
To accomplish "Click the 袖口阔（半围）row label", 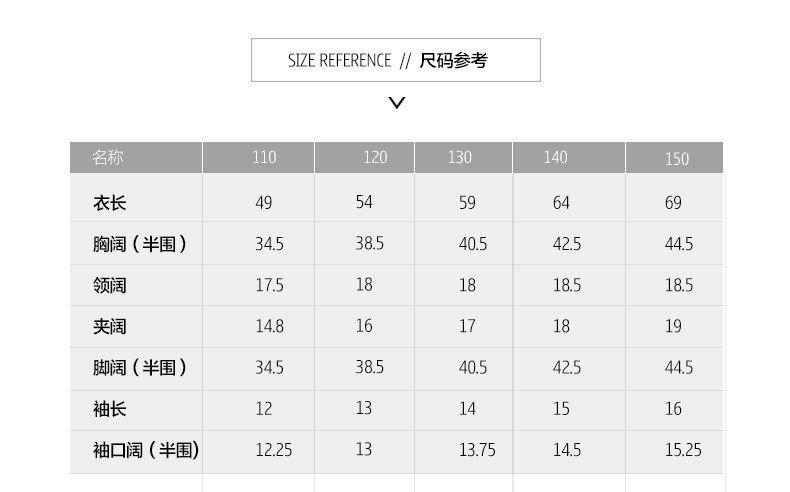I will tap(146, 450).
